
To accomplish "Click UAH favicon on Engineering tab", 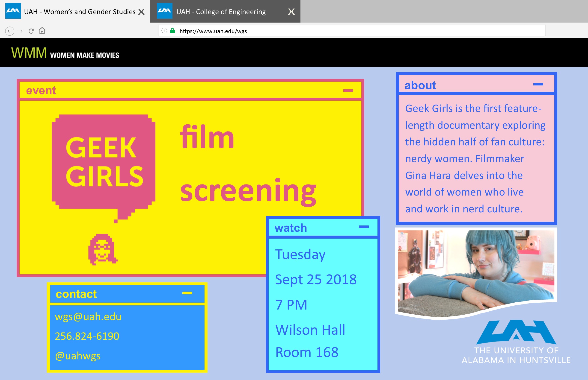I will tap(165, 11).
